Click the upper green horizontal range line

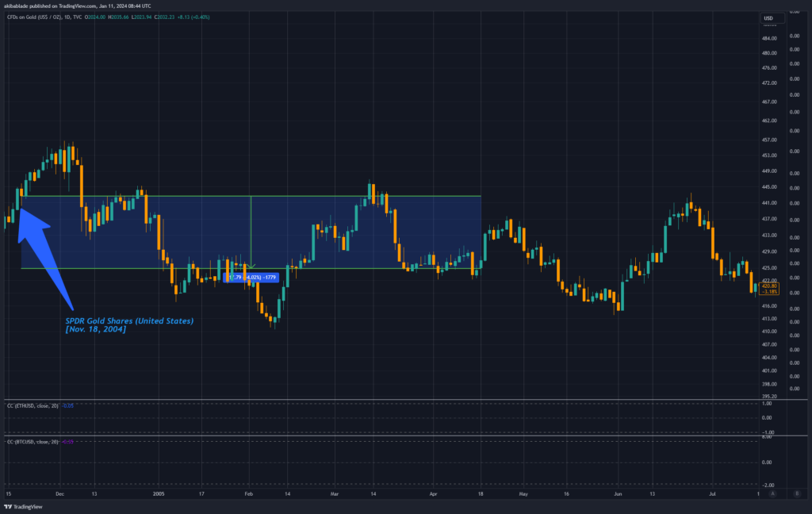pos(357,196)
